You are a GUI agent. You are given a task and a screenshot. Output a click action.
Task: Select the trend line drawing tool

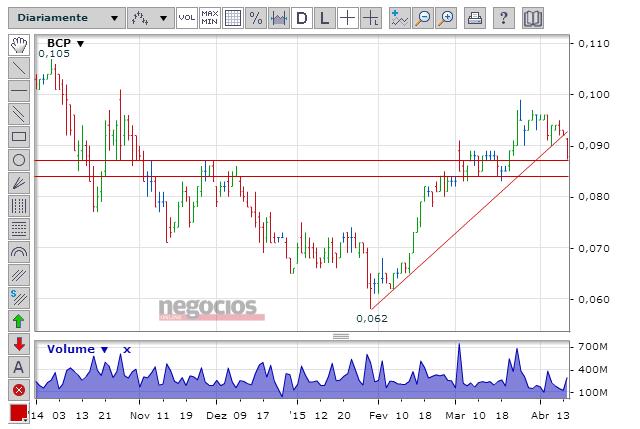pyautogui.click(x=19, y=68)
